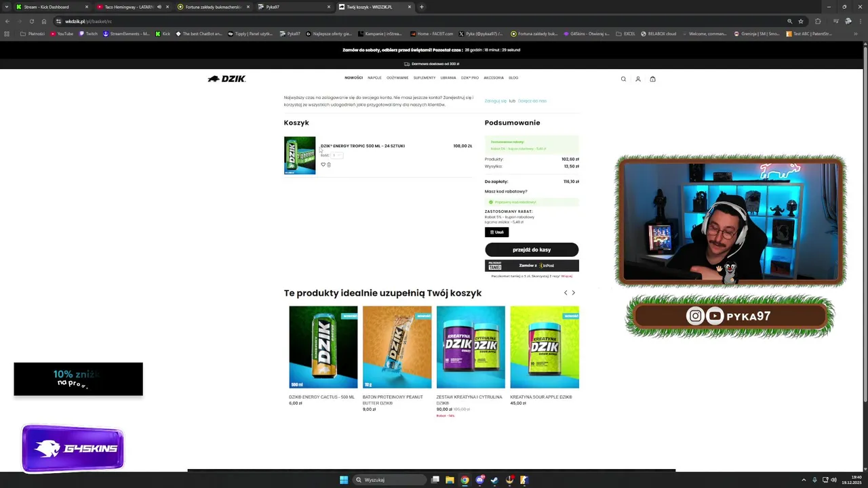
Task: Open BELABOX cloud bookmark
Action: point(658,33)
